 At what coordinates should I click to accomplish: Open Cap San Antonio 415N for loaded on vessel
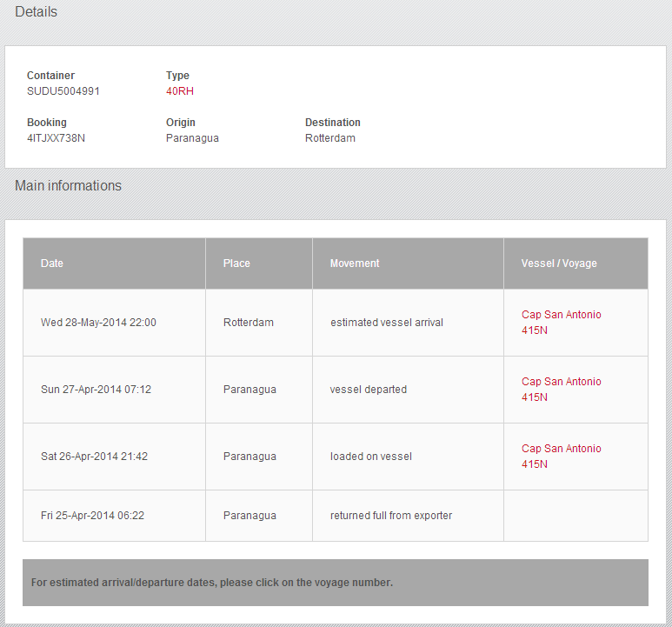561,456
